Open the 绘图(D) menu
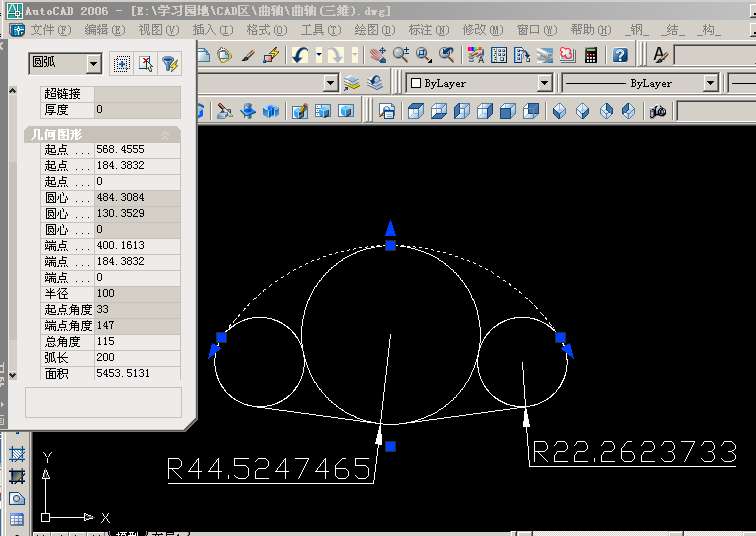756x536 pixels. tap(375, 30)
